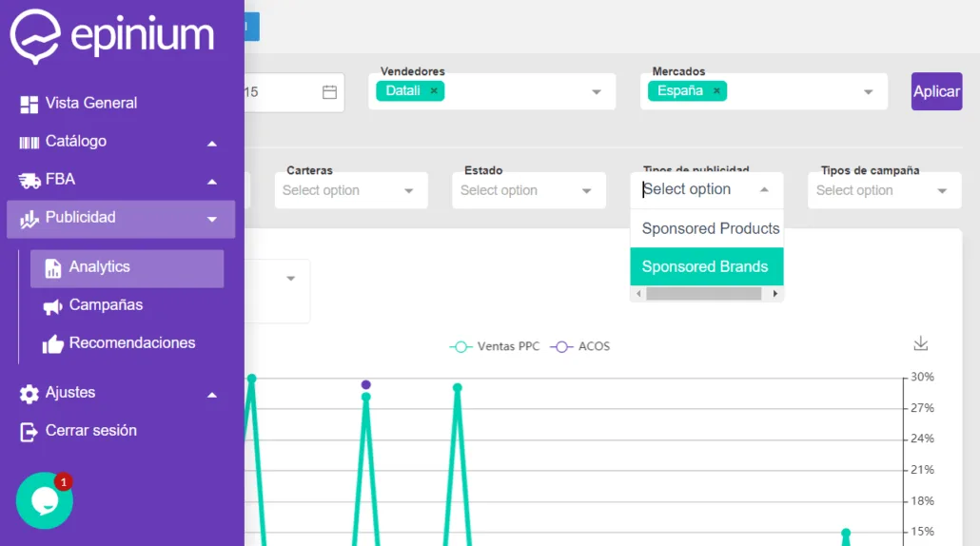The image size is (980, 546).
Task: Expand the FBA menu section
Action: (x=212, y=182)
